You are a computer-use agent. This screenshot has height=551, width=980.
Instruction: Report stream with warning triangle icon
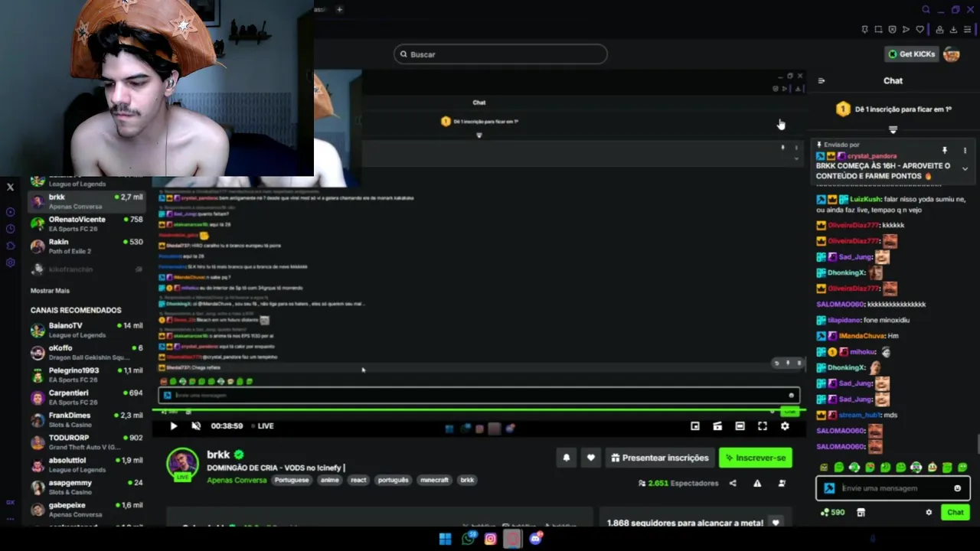pos(757,484)
